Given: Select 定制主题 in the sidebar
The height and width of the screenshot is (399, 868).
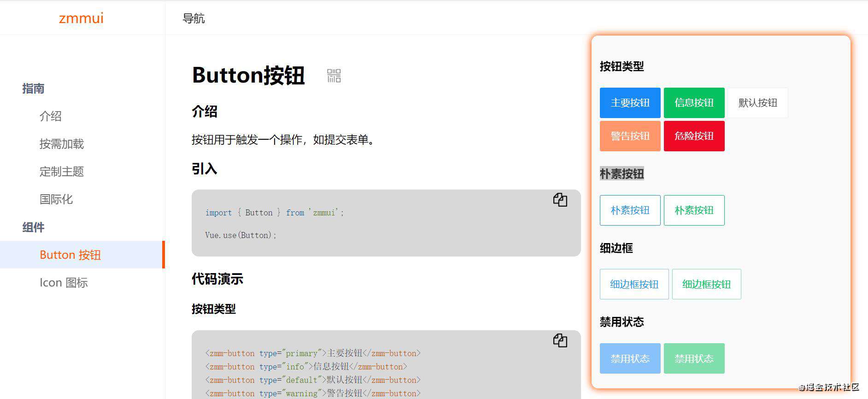Looking at the screenshot, I should [62, 172].
